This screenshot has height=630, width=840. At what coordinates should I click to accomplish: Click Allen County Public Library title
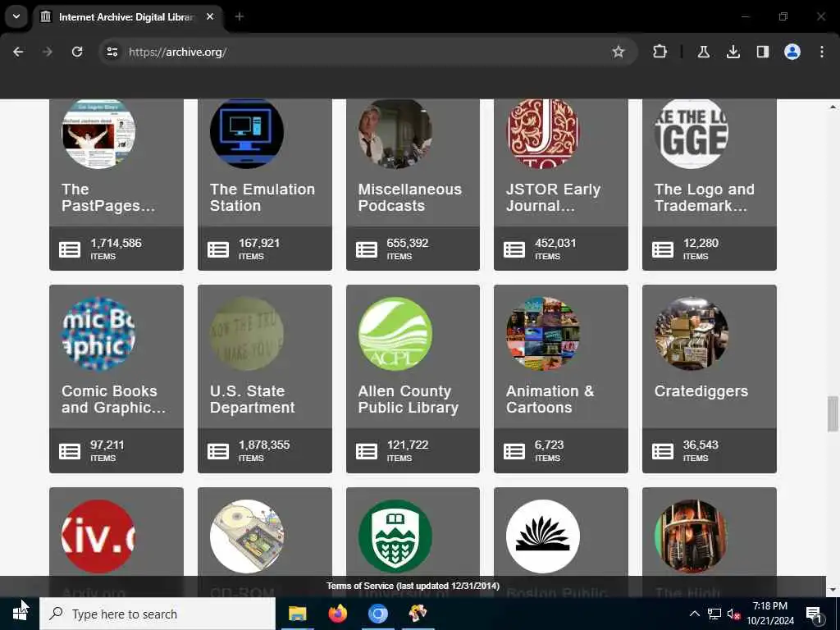[x=409, y=399]
